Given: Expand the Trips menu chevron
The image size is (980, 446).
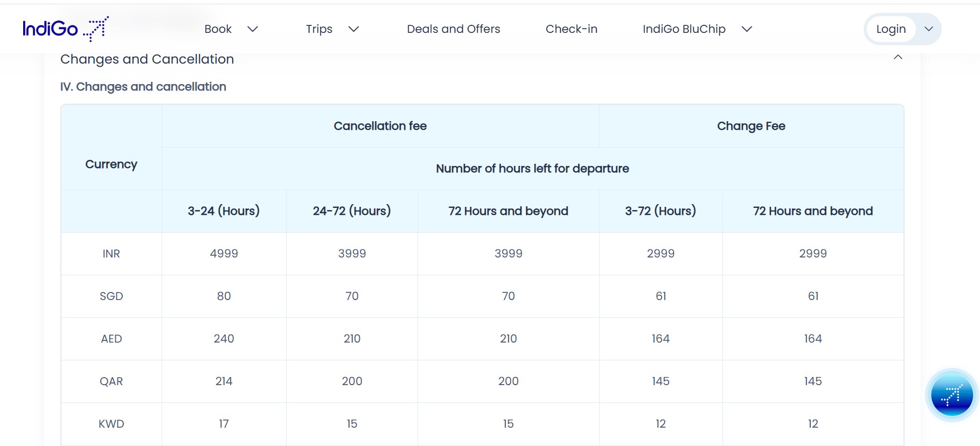Looking at the screenshot, I should (x=353, y=29).
